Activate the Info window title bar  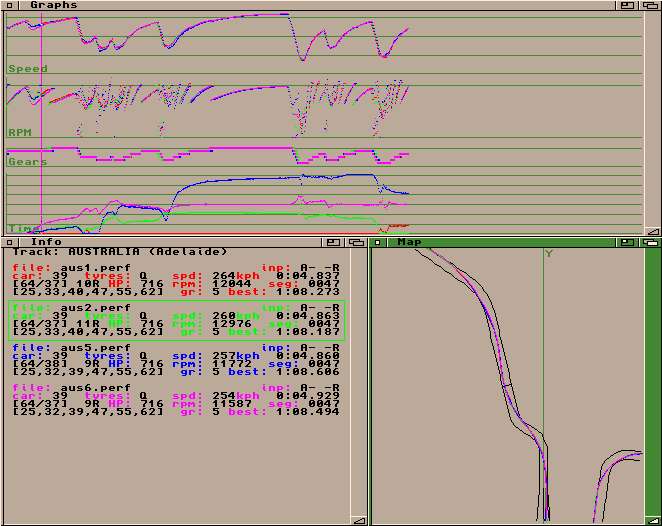coord(171,242)
